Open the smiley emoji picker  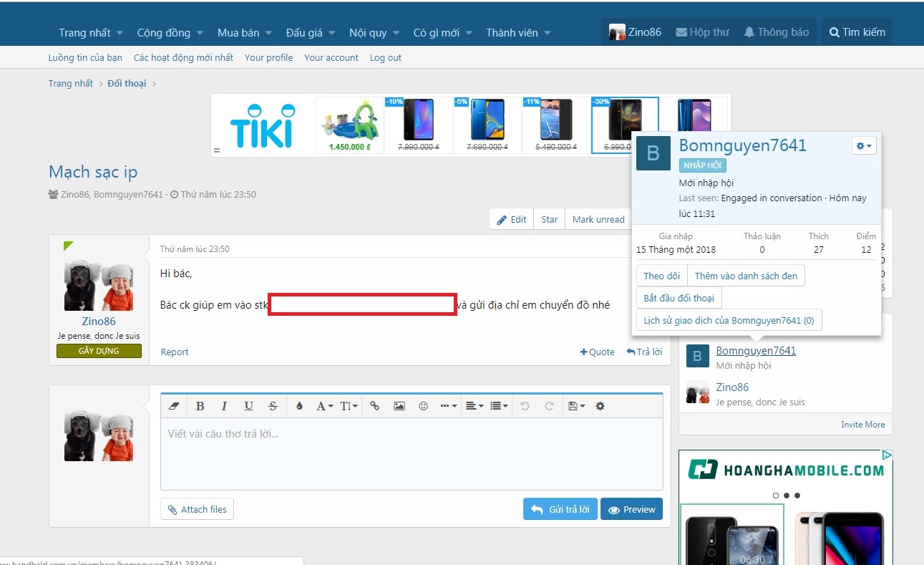point(423,406)
